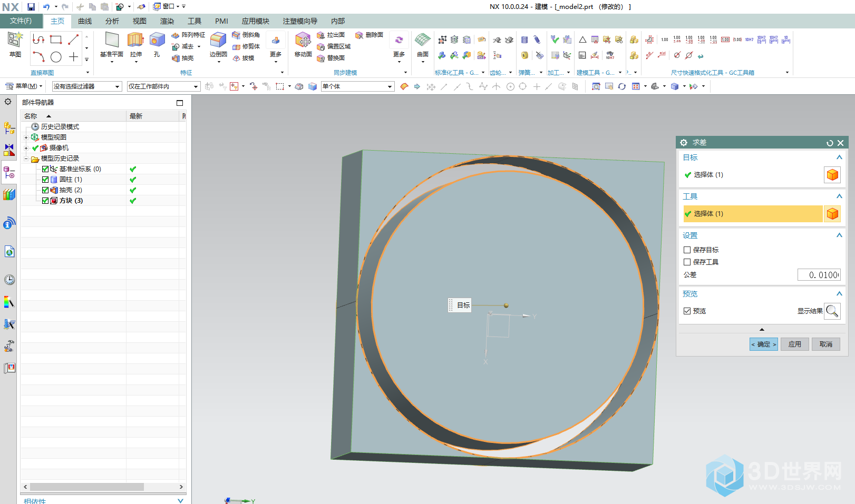Open the File (文件) menu
This screenshot has height=504, width=855.
[21, 21]
